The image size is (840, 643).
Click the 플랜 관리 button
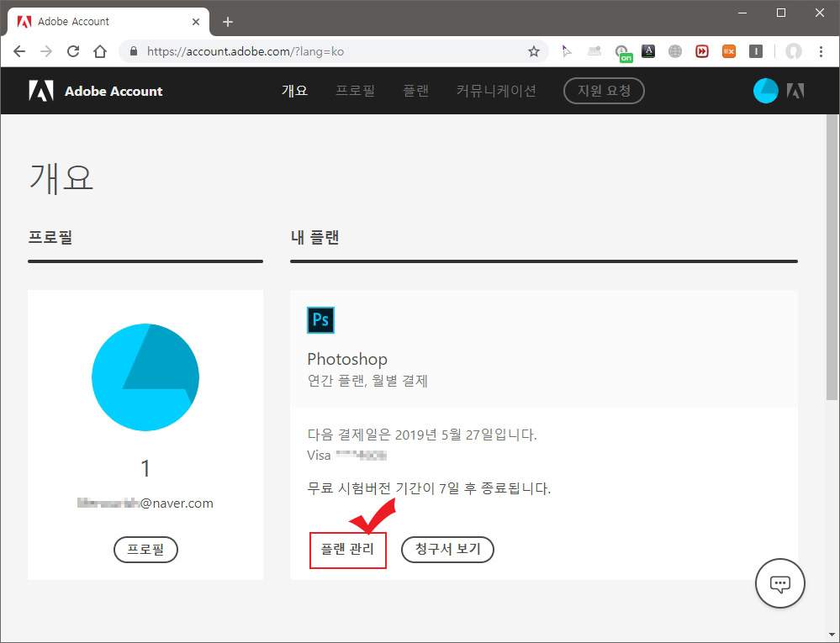coord(347,550)
